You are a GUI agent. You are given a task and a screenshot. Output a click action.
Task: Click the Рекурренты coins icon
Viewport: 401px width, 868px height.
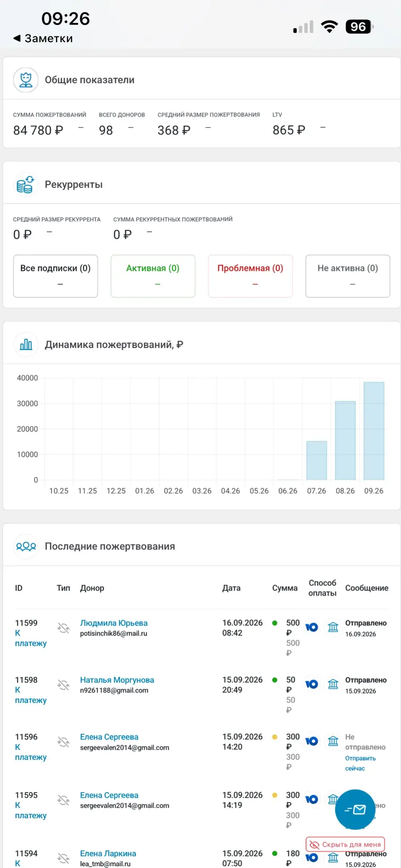pos(26,184)
